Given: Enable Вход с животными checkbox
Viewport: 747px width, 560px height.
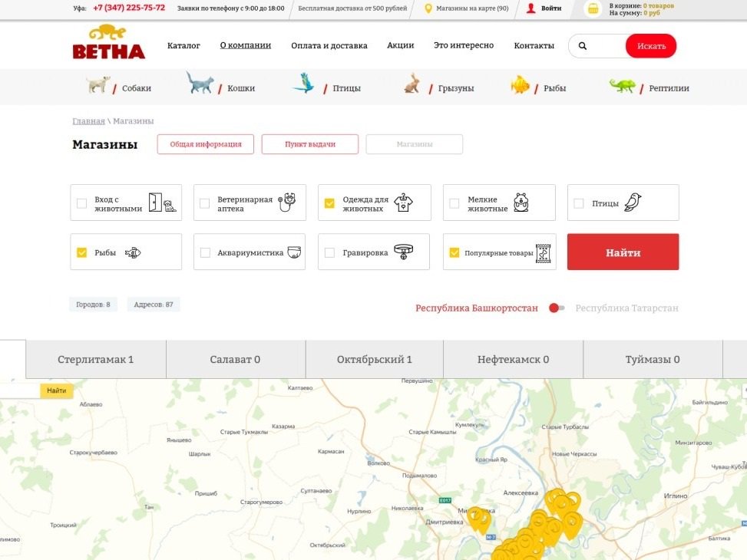Looking at the screenshot, I should (x=82, y=203).
